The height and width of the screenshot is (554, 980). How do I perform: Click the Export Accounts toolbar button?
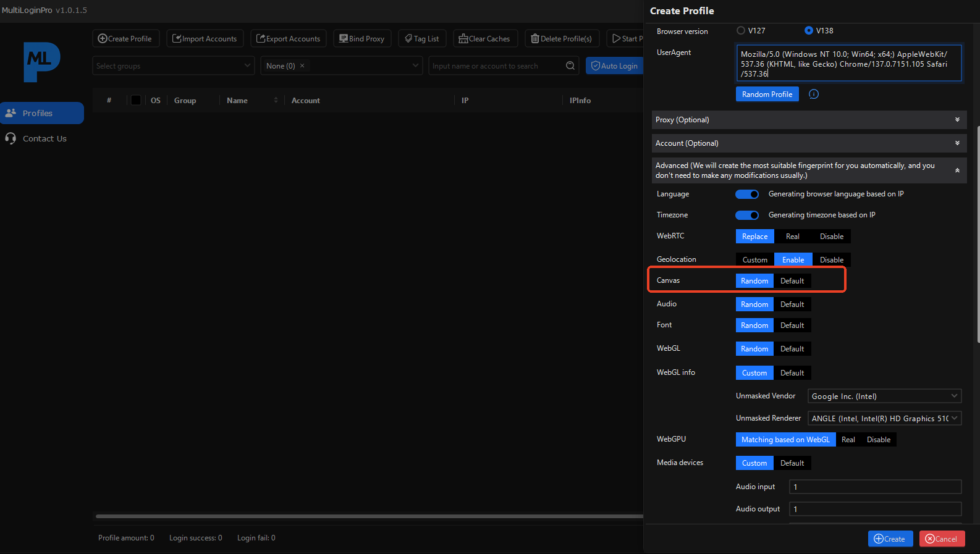pyautogui.click(x=289, y=38)
